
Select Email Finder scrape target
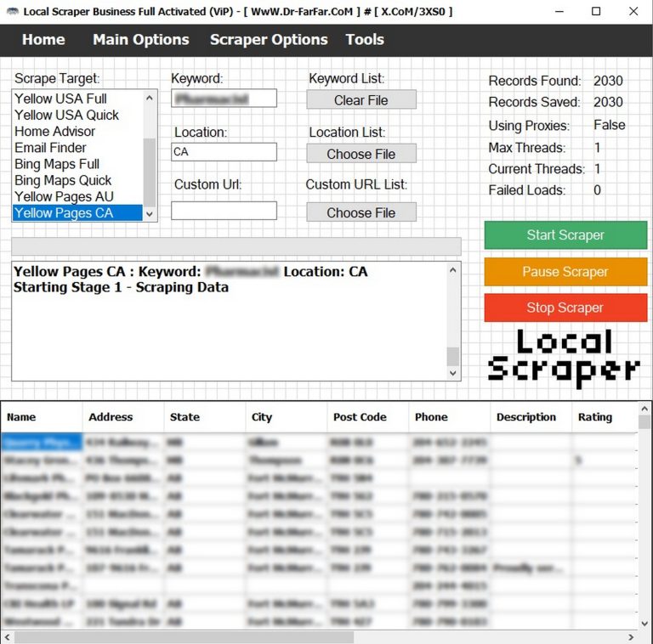point(77,148)
